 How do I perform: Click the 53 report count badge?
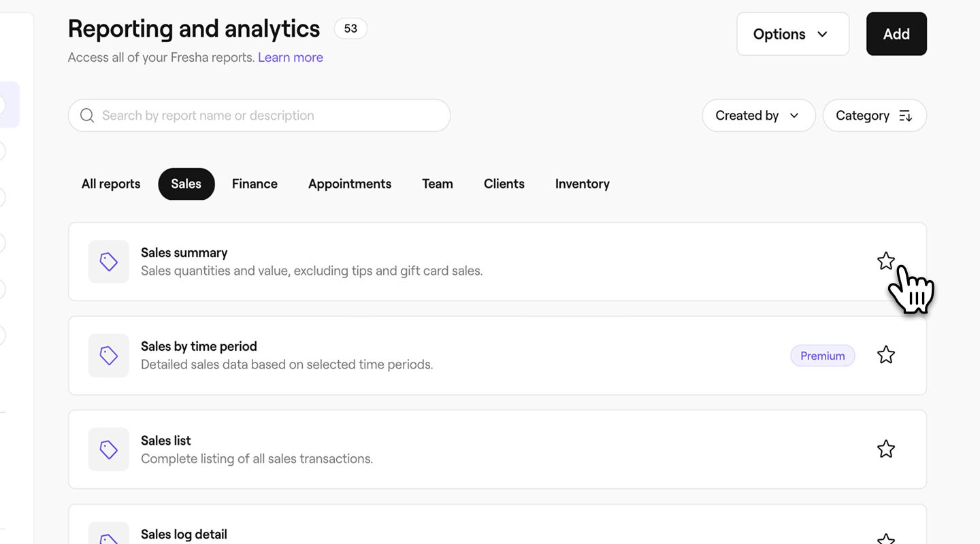350,29
